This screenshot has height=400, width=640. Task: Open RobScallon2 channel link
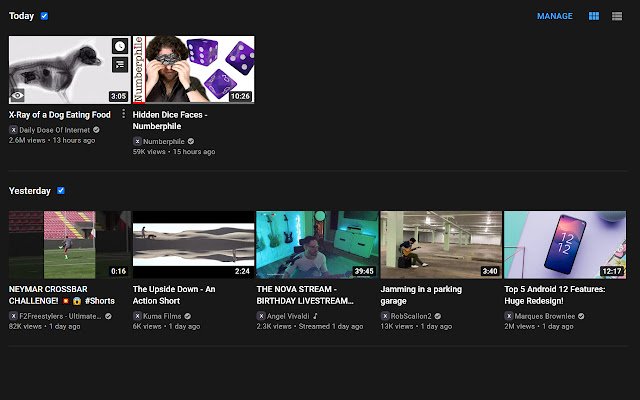(411, 316)
